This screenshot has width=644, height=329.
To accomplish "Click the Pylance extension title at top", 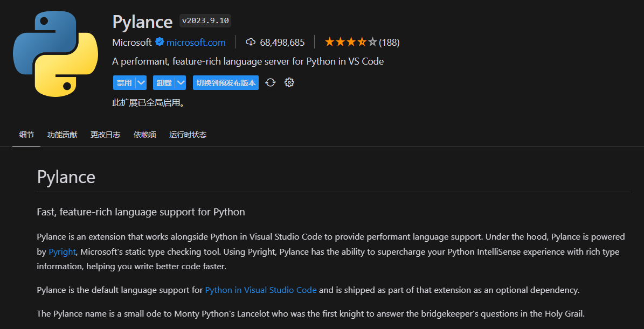I will [142, 22].
